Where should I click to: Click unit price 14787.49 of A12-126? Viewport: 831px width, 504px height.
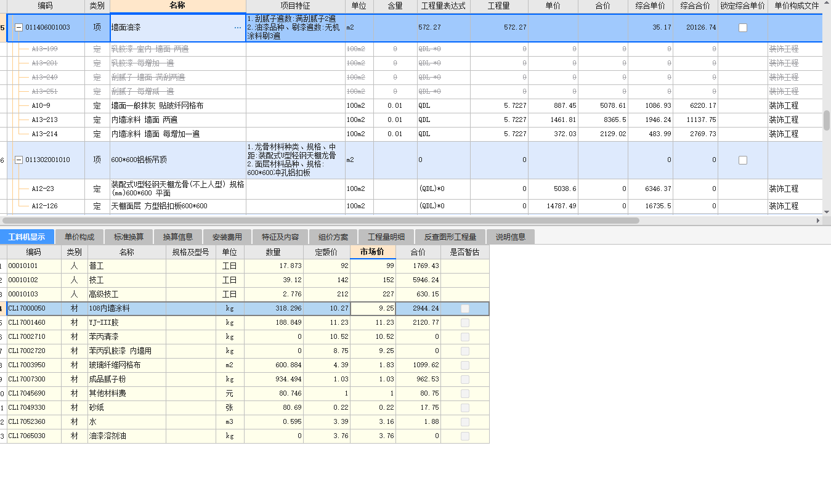[553, 206]
